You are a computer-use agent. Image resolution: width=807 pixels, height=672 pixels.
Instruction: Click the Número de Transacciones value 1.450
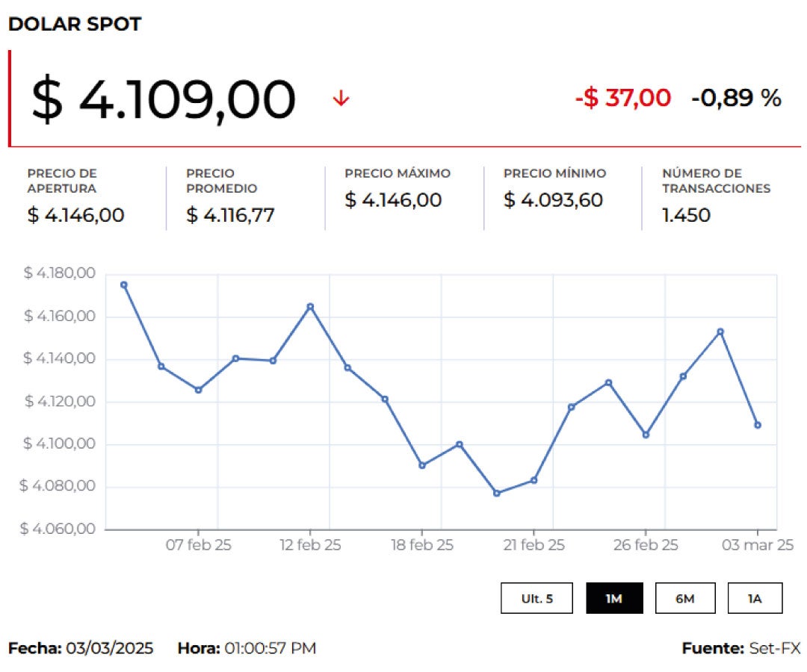686,215
